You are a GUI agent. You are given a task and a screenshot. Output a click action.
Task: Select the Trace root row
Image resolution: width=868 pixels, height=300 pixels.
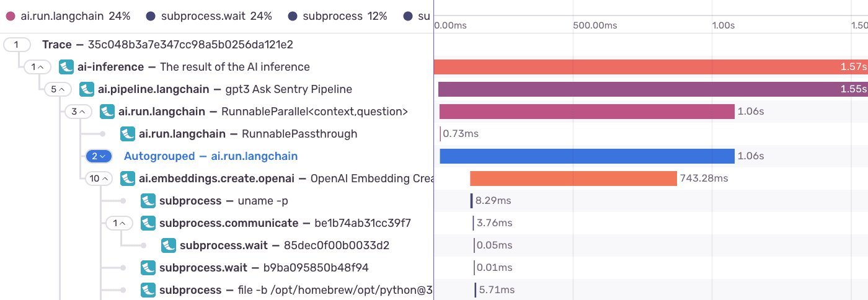(167, 45)
